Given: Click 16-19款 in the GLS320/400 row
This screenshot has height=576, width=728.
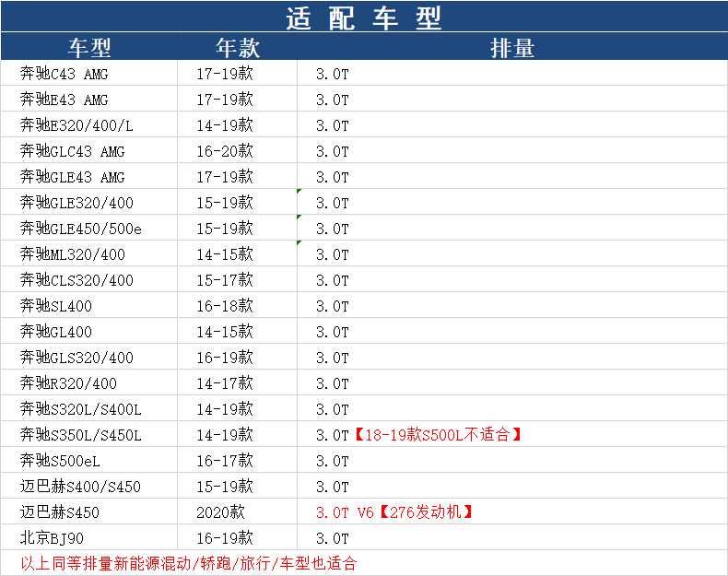Looking at the screenshot, I should [x=225, y=358].
